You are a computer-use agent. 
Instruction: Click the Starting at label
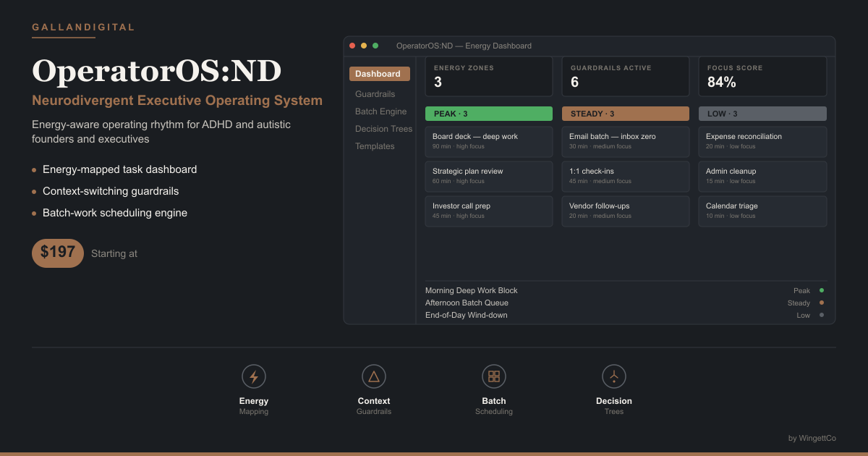coord(114,254)
